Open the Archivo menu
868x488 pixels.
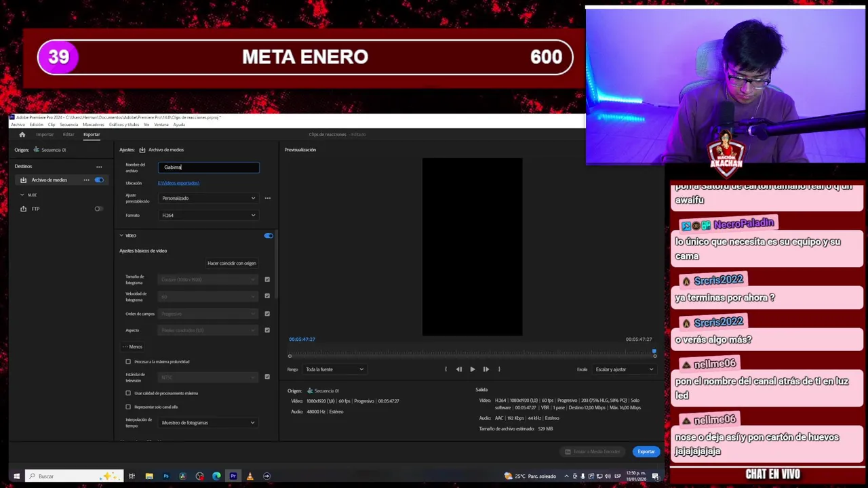(18, 125)
